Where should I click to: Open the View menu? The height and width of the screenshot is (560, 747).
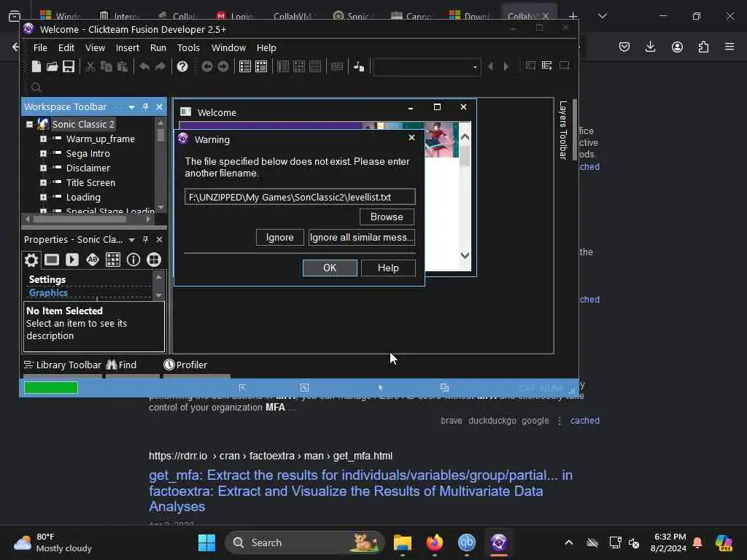point(95,47)
